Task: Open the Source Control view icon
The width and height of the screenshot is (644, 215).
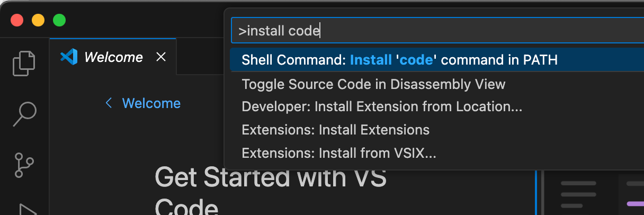Action: point(24,165)
